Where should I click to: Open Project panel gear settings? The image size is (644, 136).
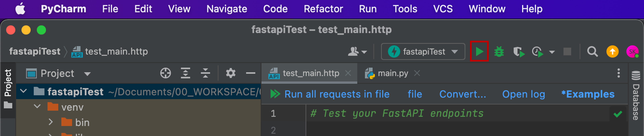point(231,73)
